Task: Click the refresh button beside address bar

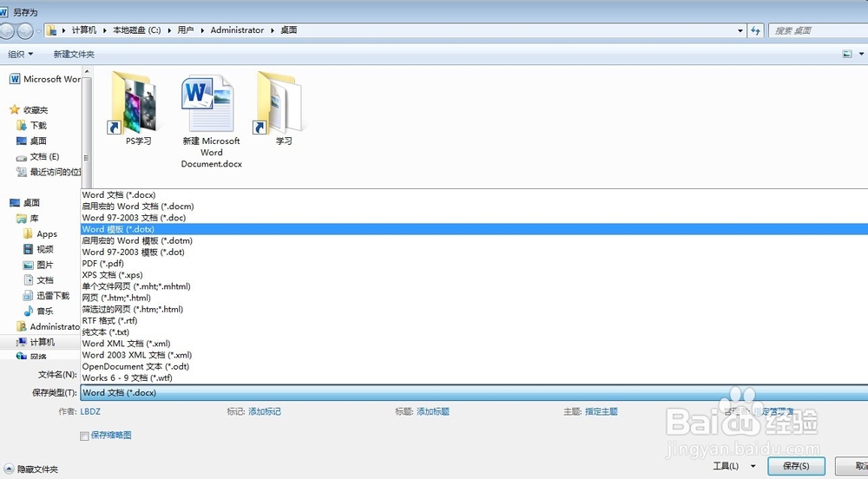Action: coord(756,31)
